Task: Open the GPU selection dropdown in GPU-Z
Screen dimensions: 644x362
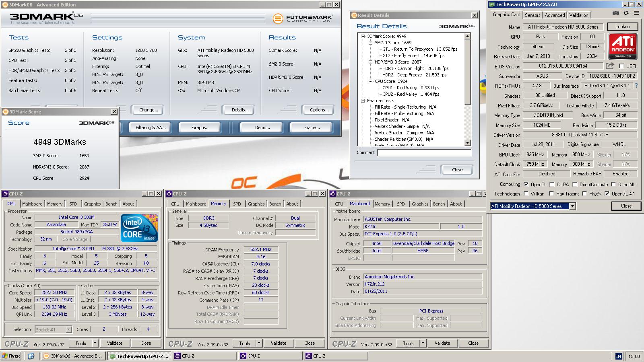Action: pyautogui.click(x=572, y=206)
